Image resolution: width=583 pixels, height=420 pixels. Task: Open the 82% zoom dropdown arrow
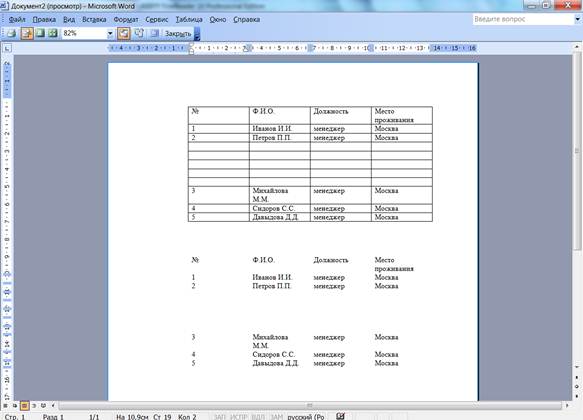(110, 33)
